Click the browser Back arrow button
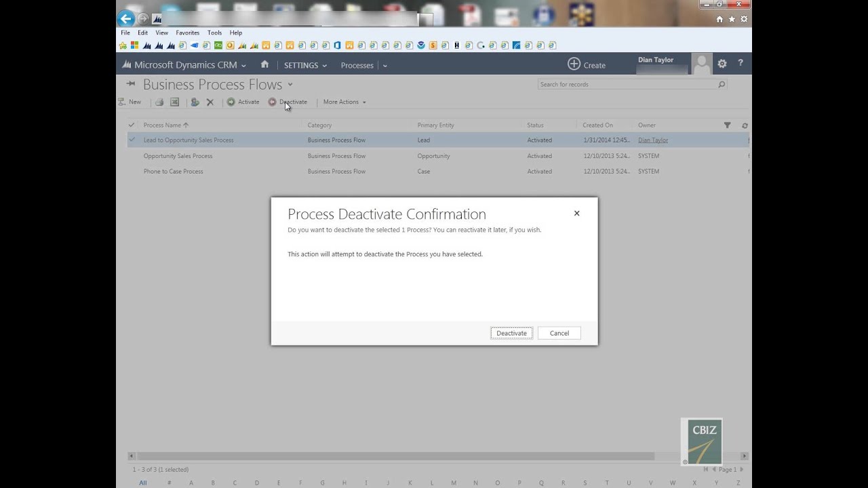Viewport: 868px width, 488px height. coord(125,18)
